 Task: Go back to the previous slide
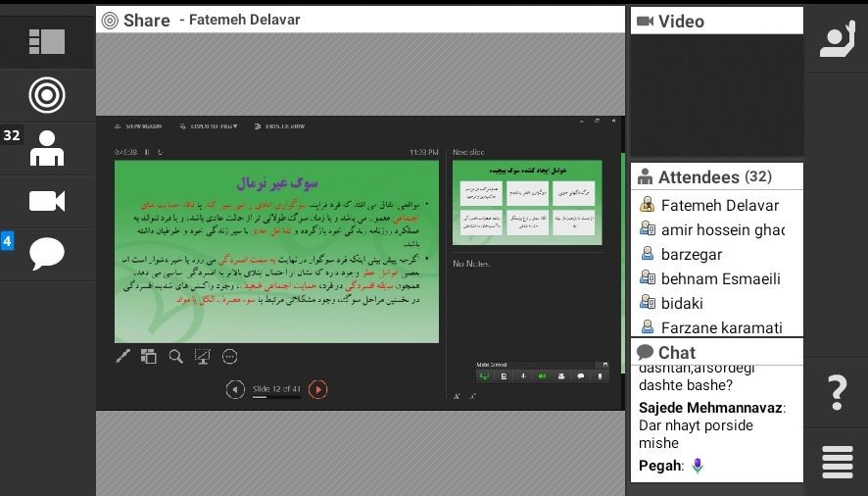[235, 389]
